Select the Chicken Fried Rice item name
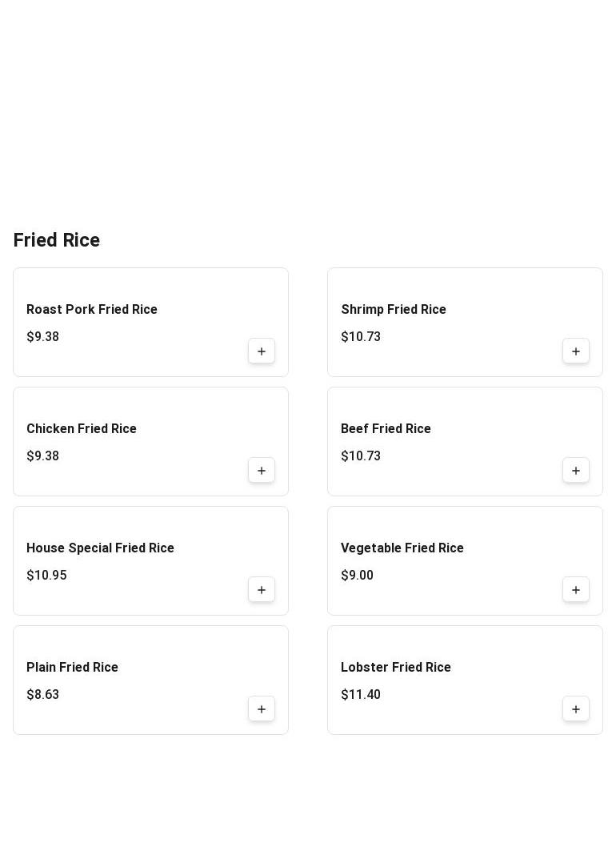Image resolution: width=616 pixels, height=867 pixels. [x=82, y=429]
